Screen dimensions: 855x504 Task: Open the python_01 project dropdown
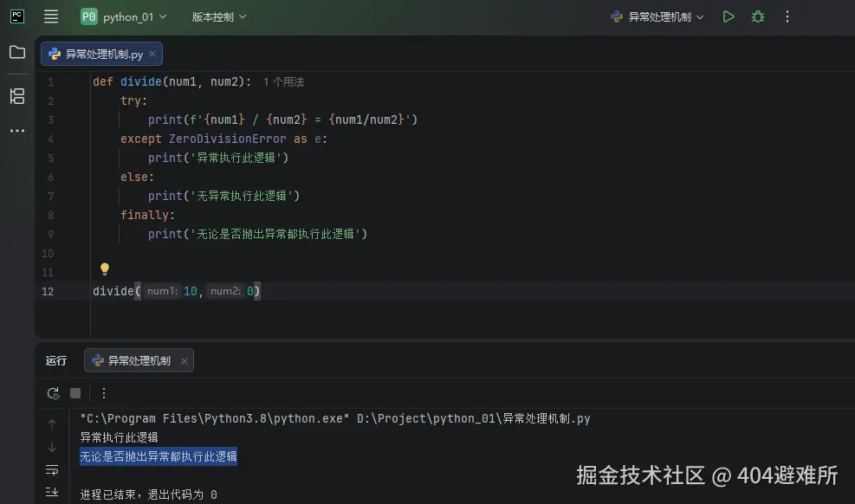click(124, 17)
